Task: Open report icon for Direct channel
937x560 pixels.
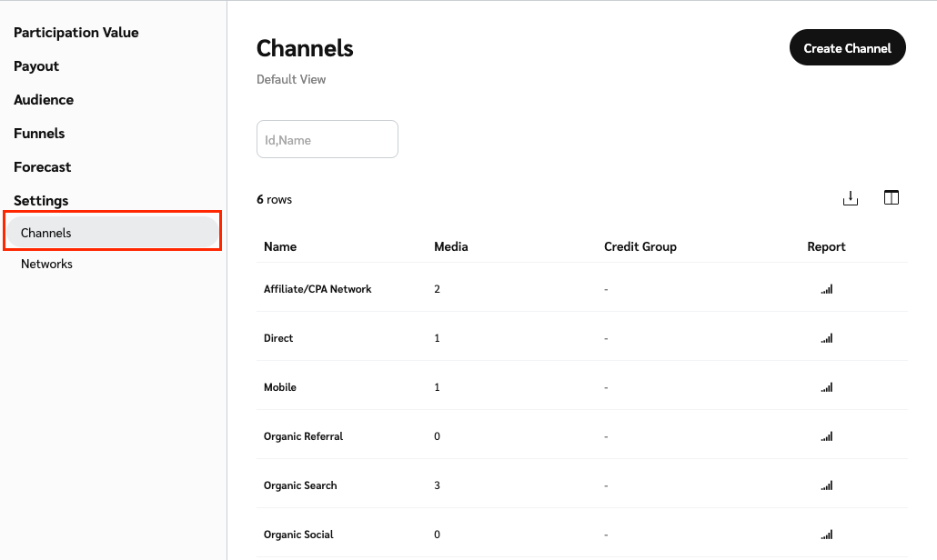Action: point(826,338)
